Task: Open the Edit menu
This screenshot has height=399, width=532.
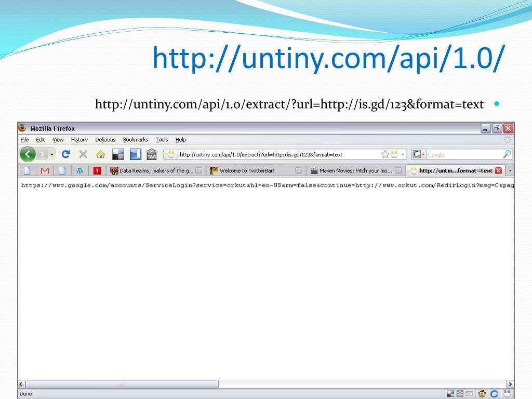Action: click(x=41, y=140)
